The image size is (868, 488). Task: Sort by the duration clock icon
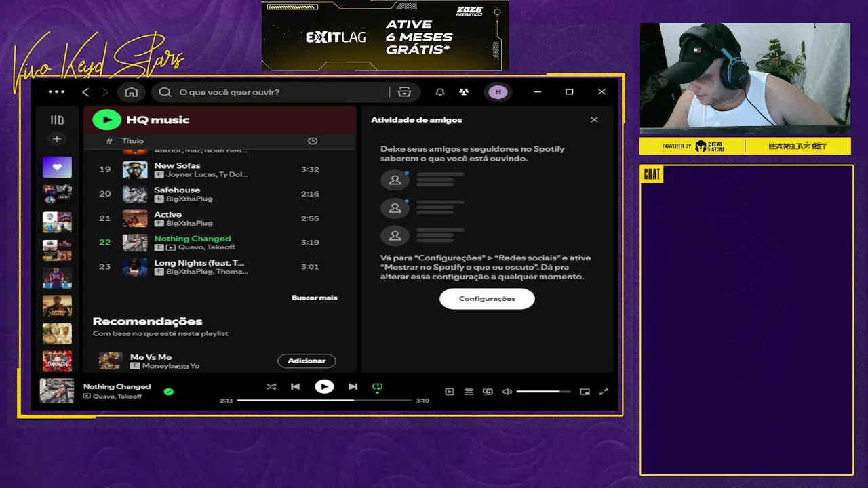[313, 141]
